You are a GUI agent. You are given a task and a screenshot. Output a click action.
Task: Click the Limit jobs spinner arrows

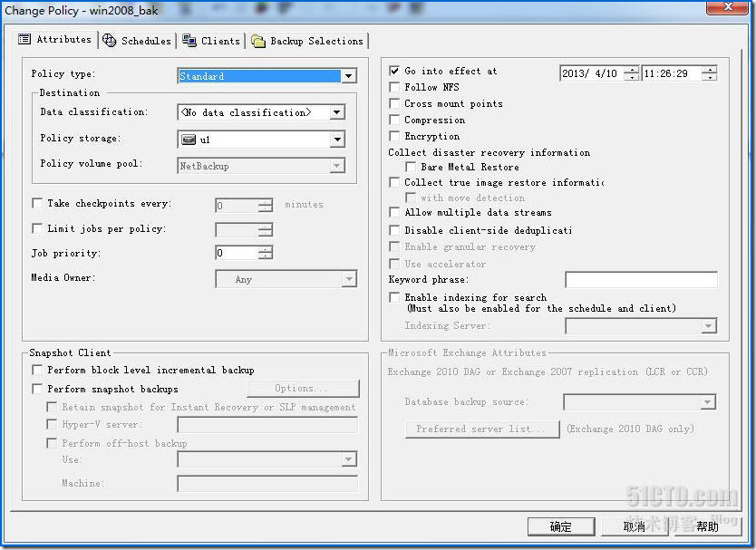[x=266, y=229]
